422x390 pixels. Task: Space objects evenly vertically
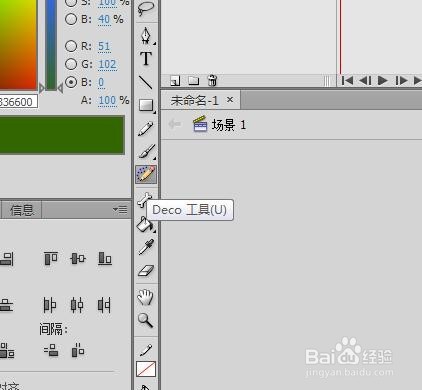click(51, 350)
